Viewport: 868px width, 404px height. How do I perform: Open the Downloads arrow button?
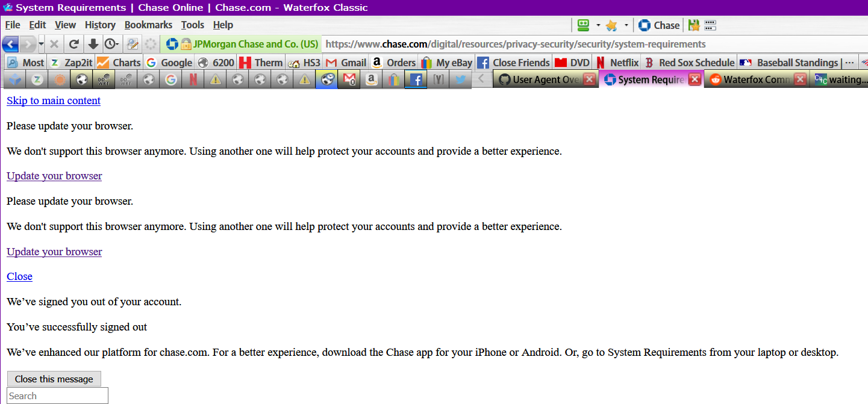93,44
